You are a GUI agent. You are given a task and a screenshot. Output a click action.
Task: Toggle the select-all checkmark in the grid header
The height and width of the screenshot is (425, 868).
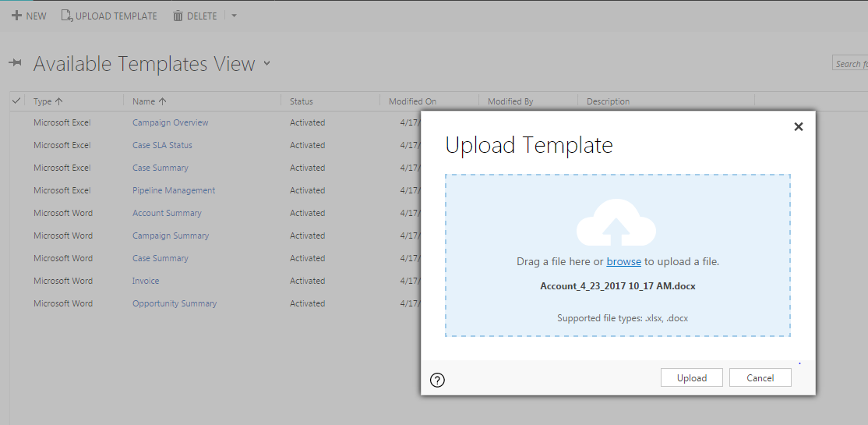(x=16, y=101)
